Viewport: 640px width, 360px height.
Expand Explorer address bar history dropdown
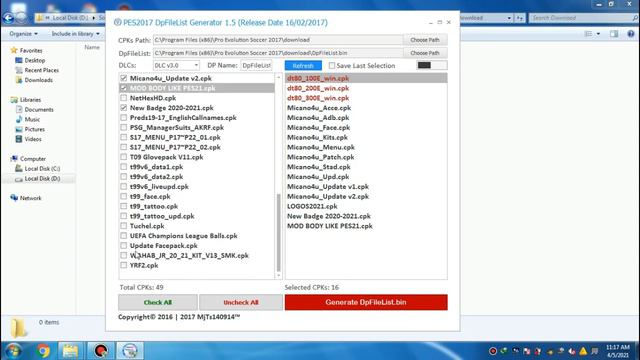point(509,18)
